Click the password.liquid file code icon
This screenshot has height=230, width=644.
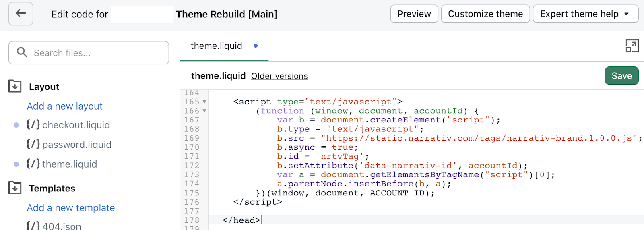tap(33, 144)
